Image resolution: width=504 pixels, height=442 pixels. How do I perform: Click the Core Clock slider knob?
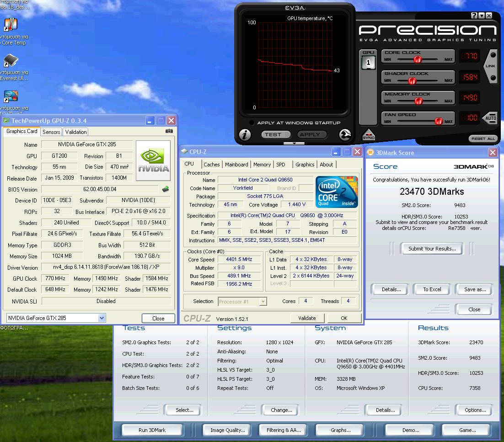coord(417,59)
